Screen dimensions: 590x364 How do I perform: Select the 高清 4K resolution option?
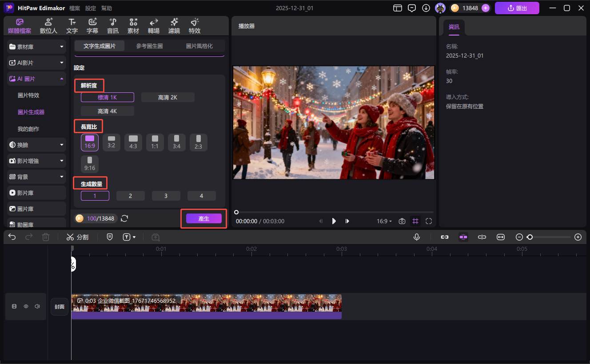[107, 111]
